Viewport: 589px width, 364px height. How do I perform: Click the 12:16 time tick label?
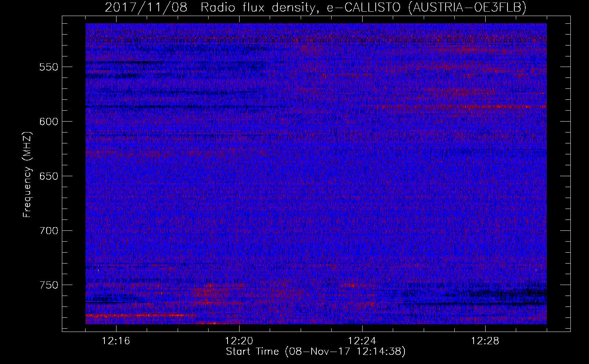[116, 341]
